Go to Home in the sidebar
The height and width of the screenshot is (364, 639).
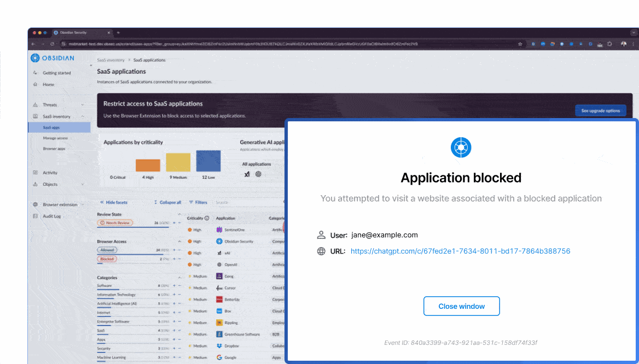click(x=49, y=85)
